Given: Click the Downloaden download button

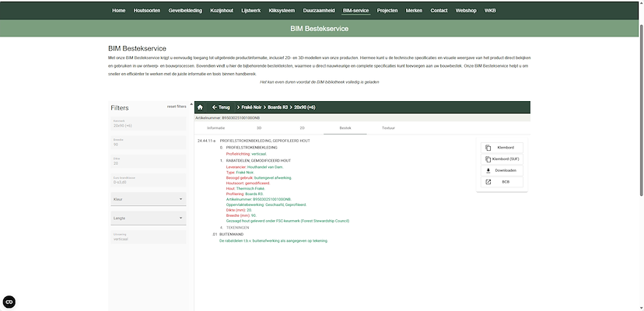Looking at the screenshot, I should [501, 170].
